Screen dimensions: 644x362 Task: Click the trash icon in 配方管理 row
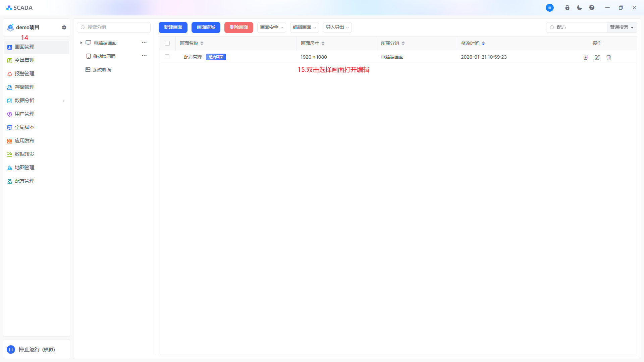click(x=608, y=57)
